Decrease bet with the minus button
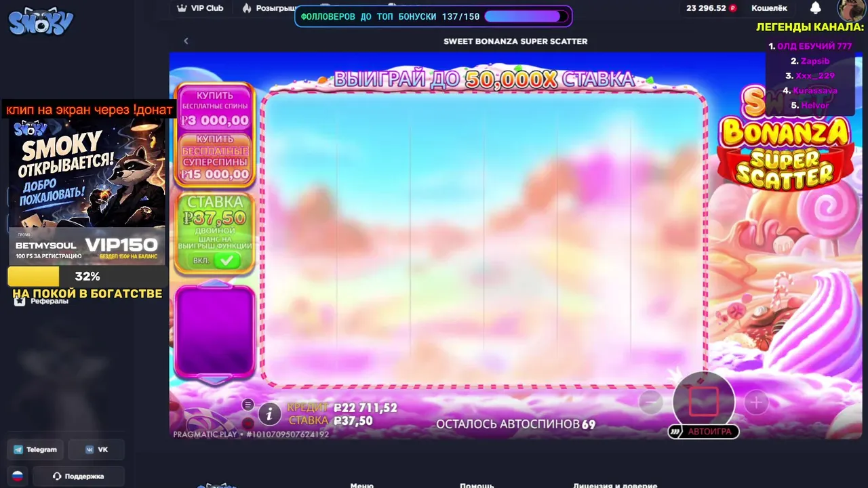The width and height of the screenshot is (868, 488). [x=650, y=403]
